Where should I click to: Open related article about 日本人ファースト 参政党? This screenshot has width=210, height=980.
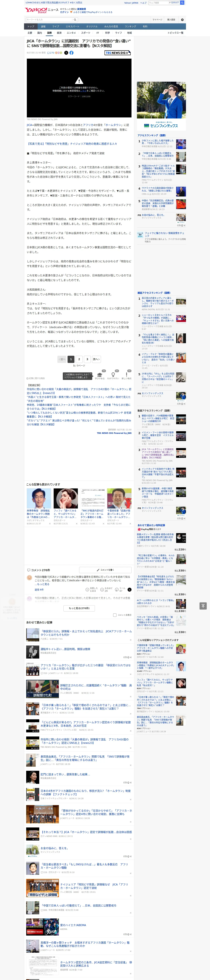click(x=79, y=407)
